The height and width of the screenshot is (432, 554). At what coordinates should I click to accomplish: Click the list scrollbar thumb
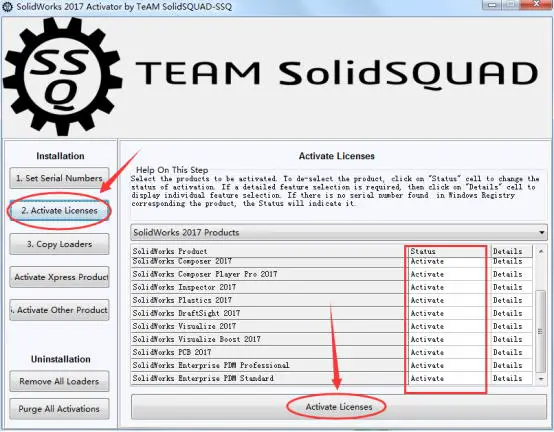[x=541, y=331]
